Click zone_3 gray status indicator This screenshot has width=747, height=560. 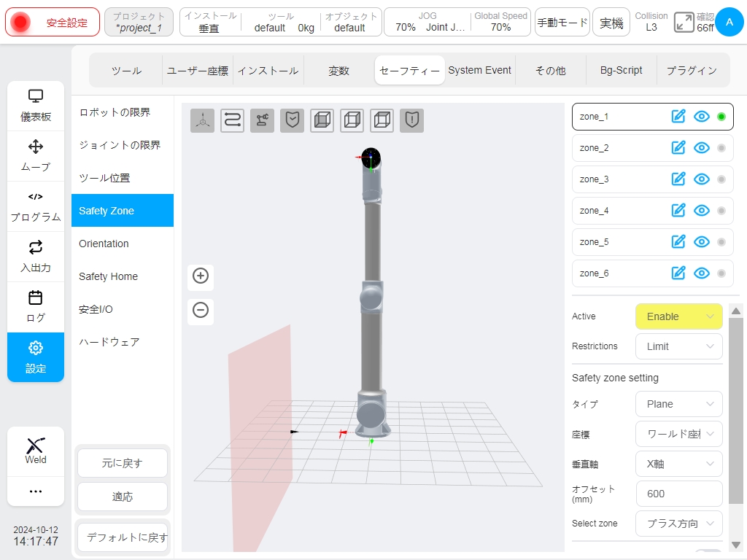721,179
